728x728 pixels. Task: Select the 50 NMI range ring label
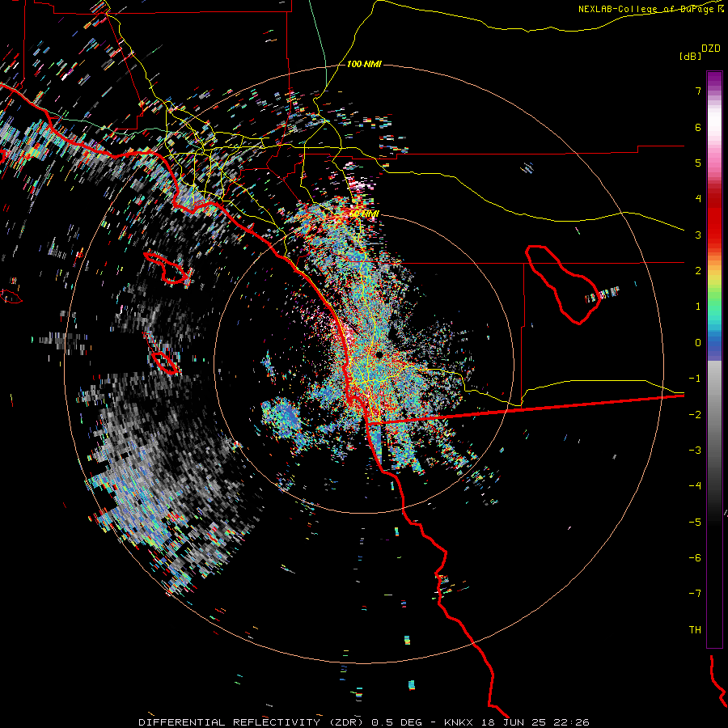364,214
